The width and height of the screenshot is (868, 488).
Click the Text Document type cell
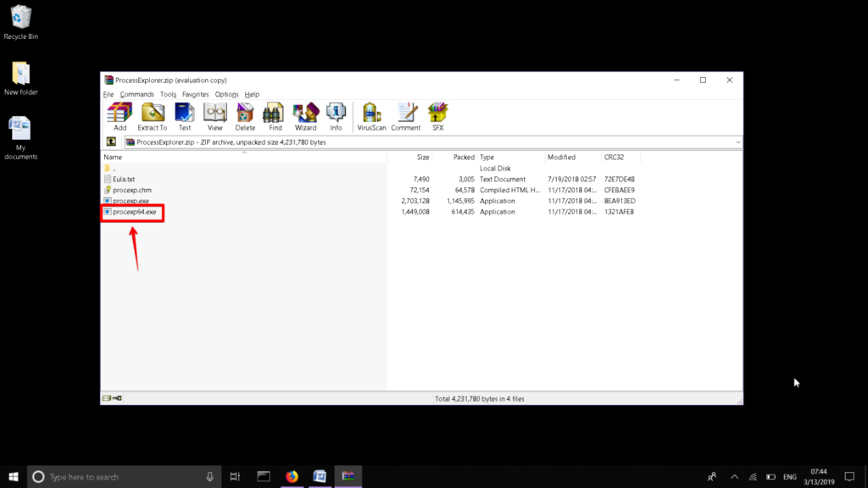[x=502, y=180]
